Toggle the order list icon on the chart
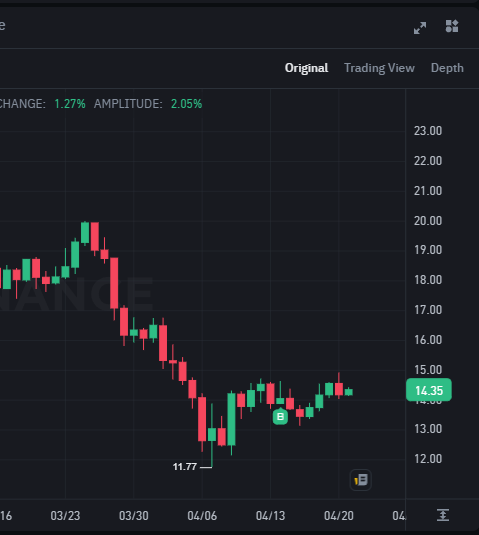This screenshot has height=535, width=479. click(361, 480)
